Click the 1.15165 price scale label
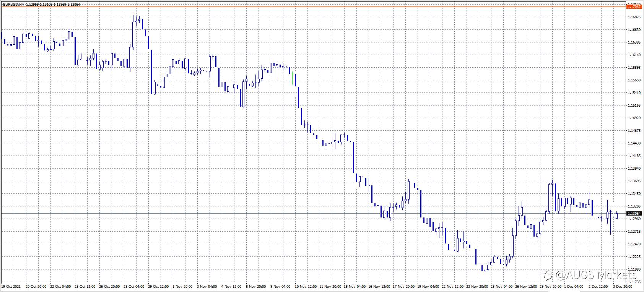644x292 pixels. (634, 105)
